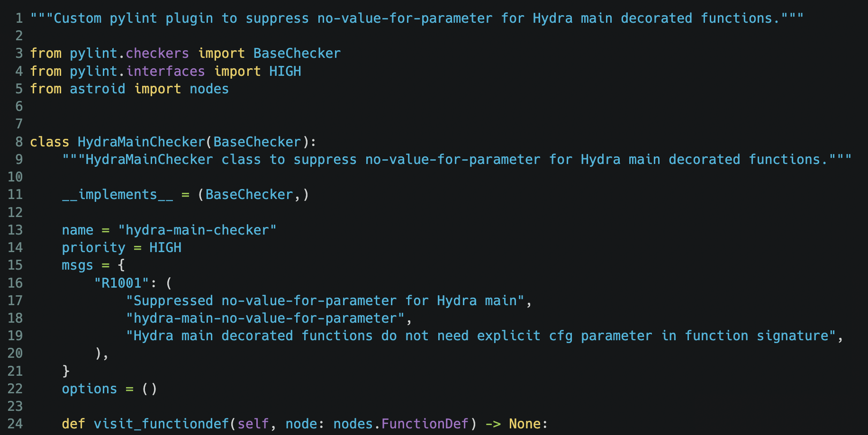Click the 'class' keyword on line 8
The height and width of the screenshot is (435, 868).
(50, 142)
